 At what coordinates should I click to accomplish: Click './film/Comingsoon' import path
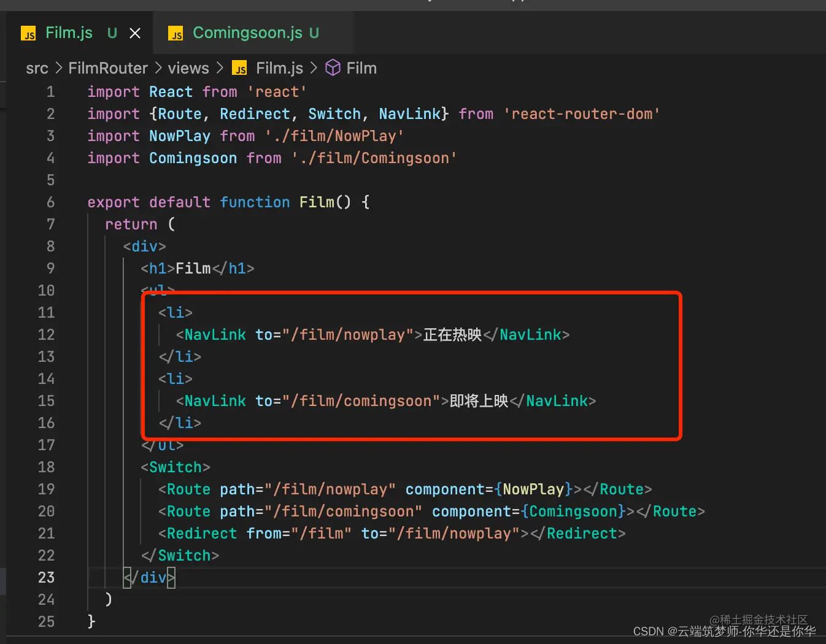[x=374, y=158]
